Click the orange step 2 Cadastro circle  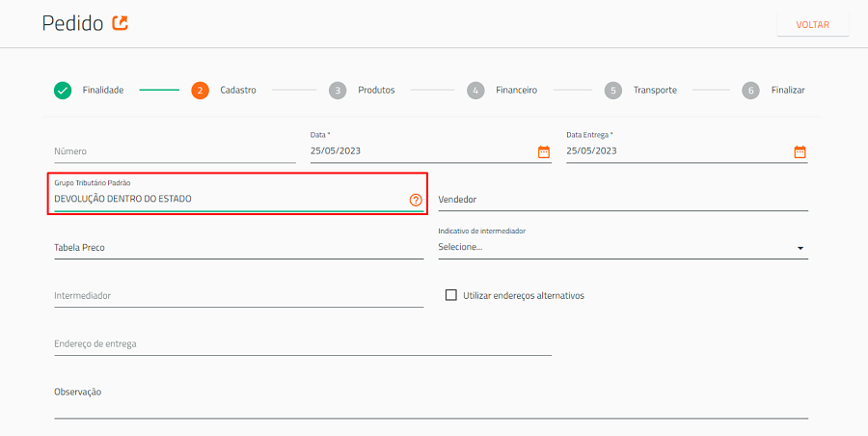200,91
